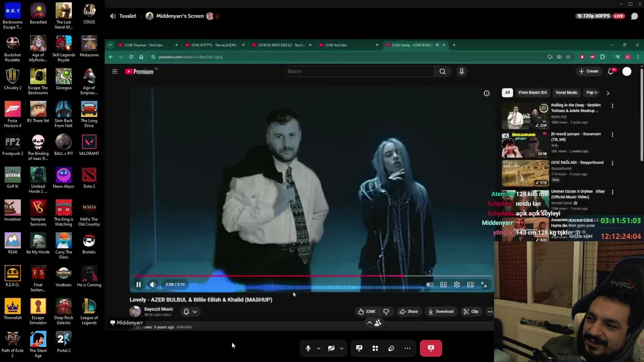Open options for Rolling in the Deep video
The width and height of the screenshot is (644, 362).
click(x=612, y=106)
